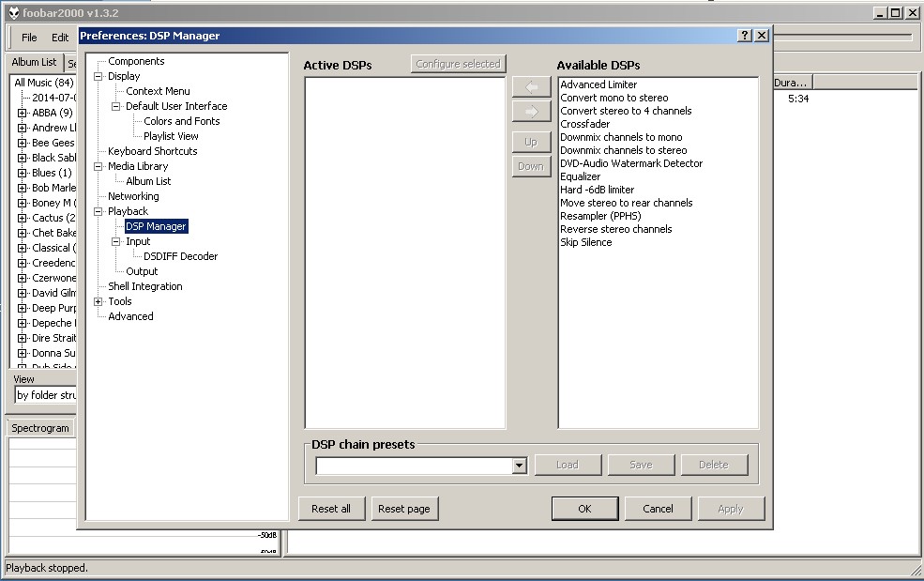Click the Load preset button
Viewport: 924px width, 581px height.
[x=568, y=465]
